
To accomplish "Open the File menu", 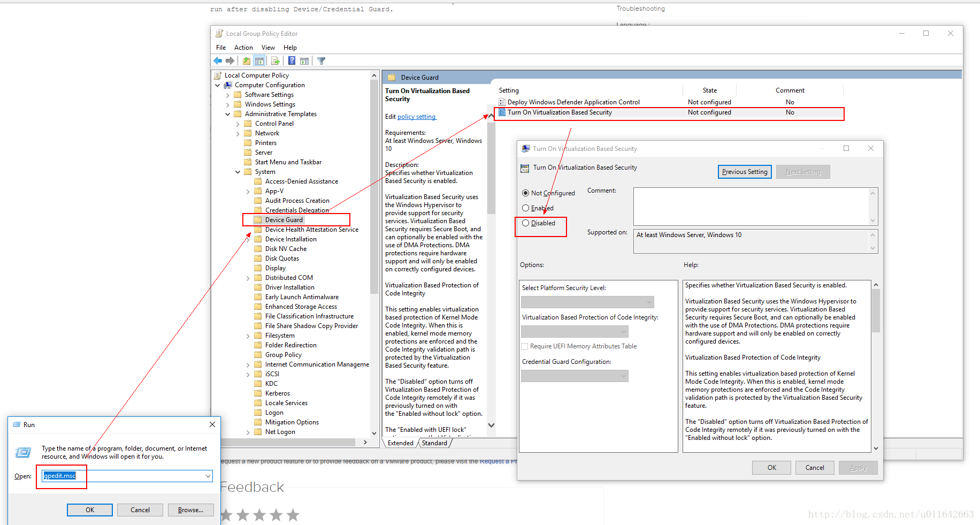I will click(x=221, y=48).
